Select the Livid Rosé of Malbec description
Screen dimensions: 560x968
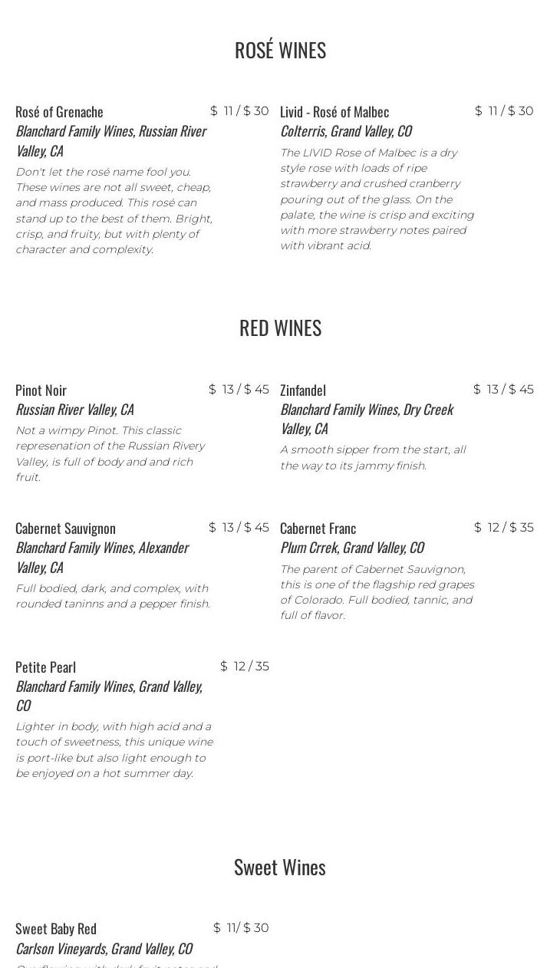pos(377,199)
